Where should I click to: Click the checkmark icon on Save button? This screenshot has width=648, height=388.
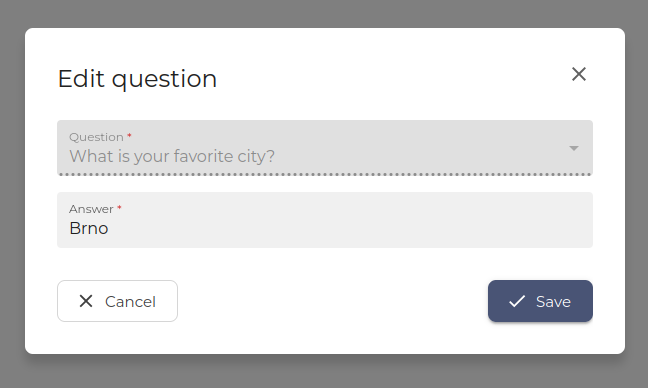tap(517, 301)
